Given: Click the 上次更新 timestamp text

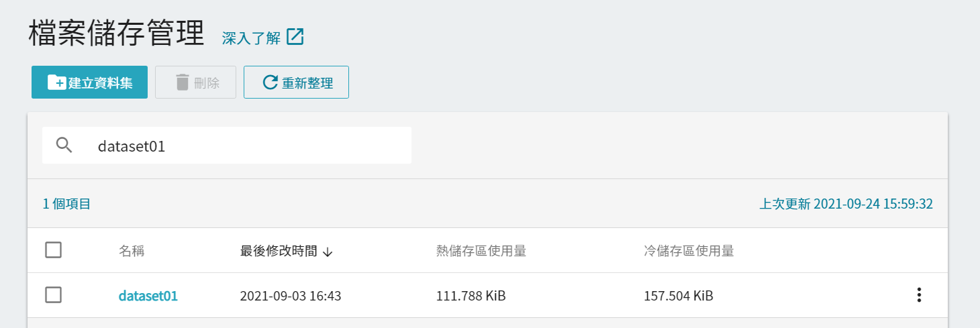Looking at the screenshot, I should [846, 204].
